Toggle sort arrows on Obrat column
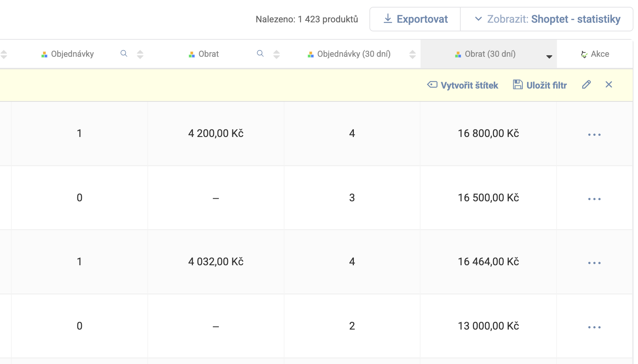Viewport: 638px width, 364px height. tap(277, 54)
